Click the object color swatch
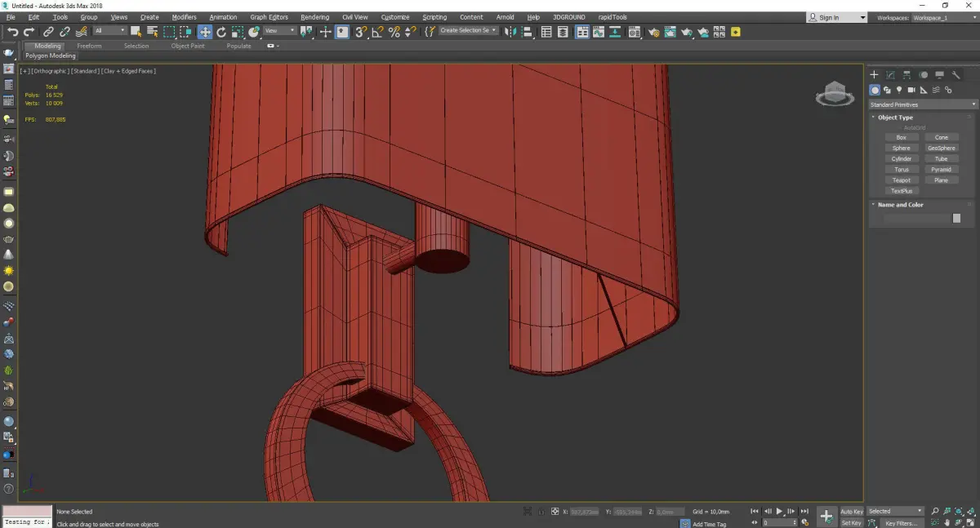The image size is (980, 528). [956, 219]
